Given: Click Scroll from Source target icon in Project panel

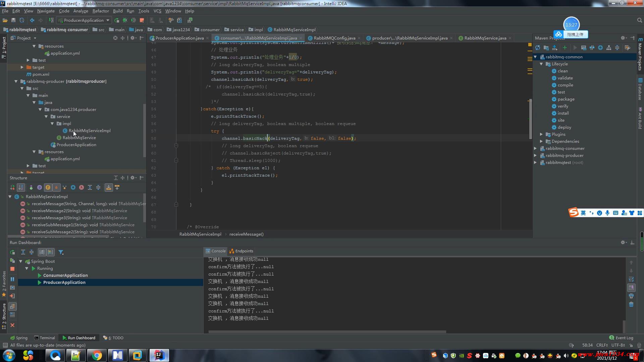Looking at the screenshot, I should pos(115,38).
